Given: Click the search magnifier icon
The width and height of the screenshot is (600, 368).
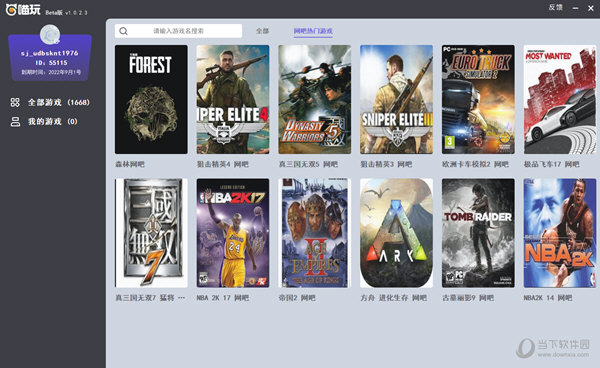Looking at the screenshot, I should tap(123, 31).
